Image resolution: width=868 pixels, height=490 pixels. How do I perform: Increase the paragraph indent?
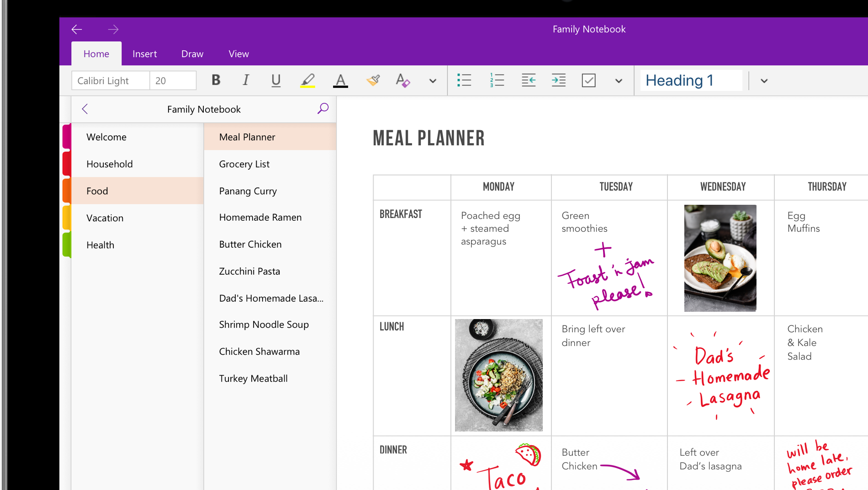coord(558,80)
